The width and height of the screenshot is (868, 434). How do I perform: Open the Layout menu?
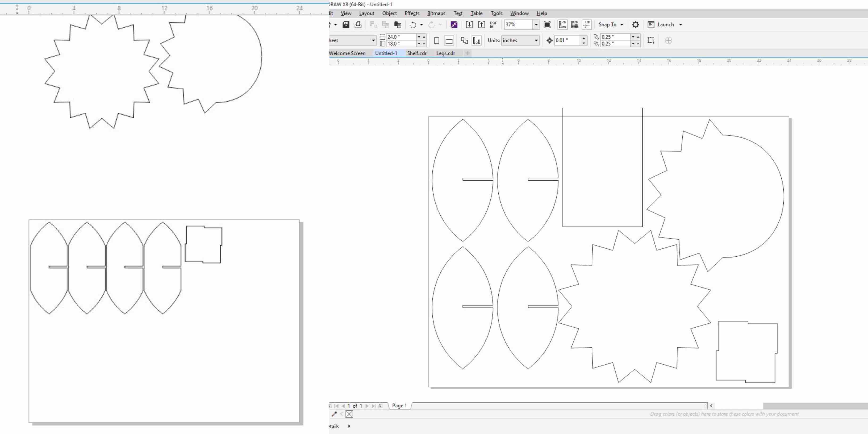click(x=367, y=13)
